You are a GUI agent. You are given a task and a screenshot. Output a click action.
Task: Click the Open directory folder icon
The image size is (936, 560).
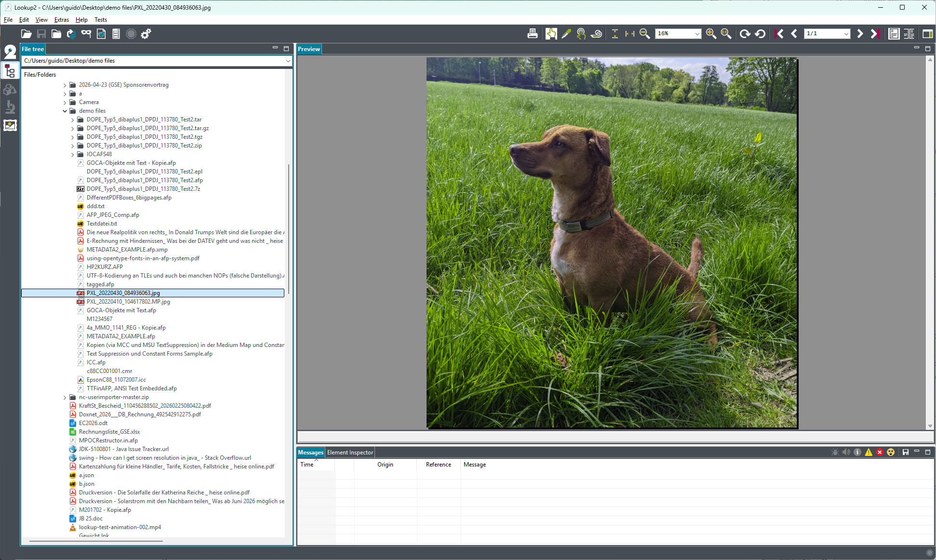pos(56,34)
